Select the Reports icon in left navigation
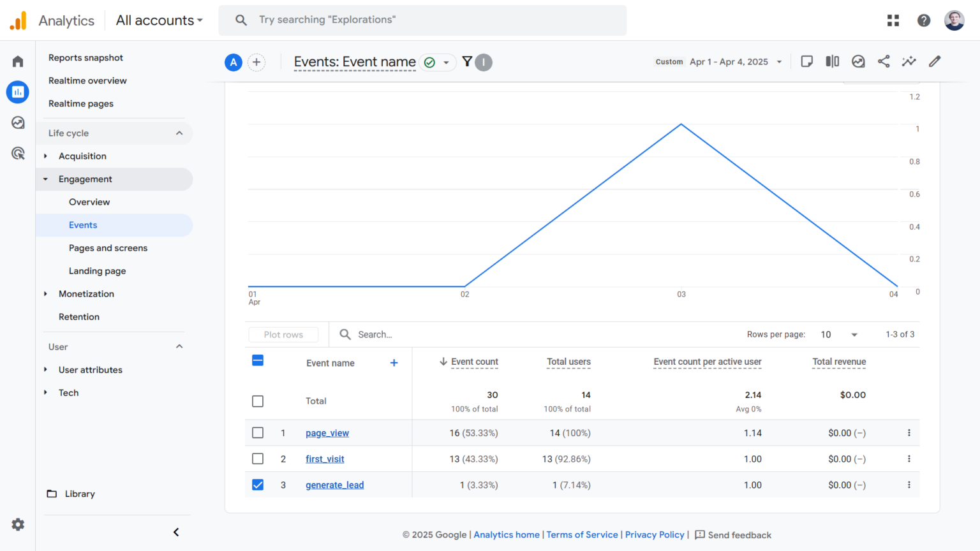 [17, 92]
